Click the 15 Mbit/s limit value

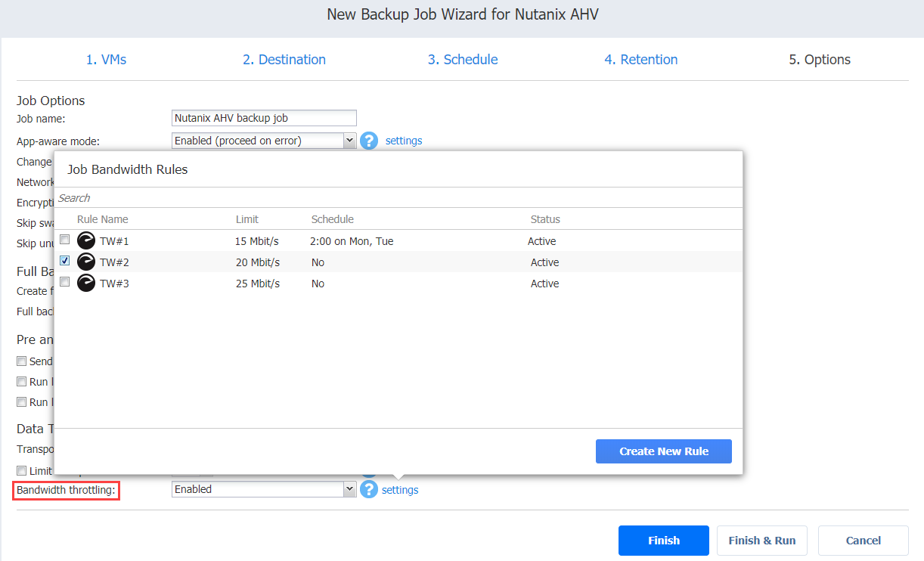pos(257,241)
